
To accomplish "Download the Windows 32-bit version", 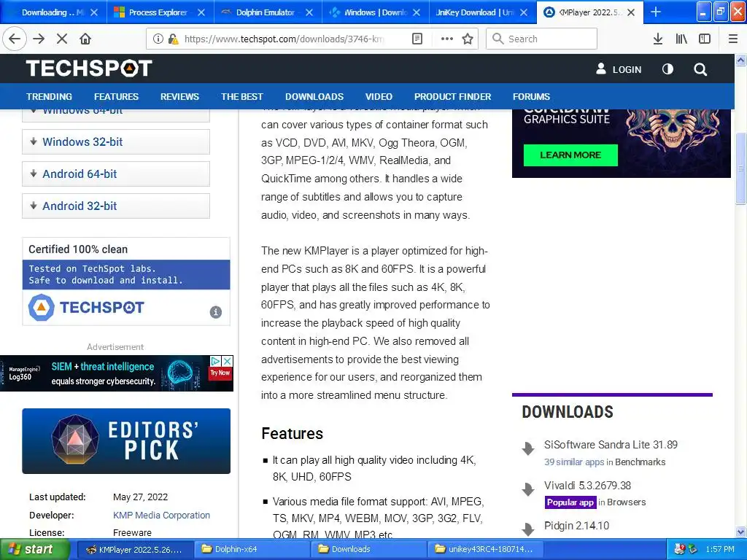I will (116, 142).
